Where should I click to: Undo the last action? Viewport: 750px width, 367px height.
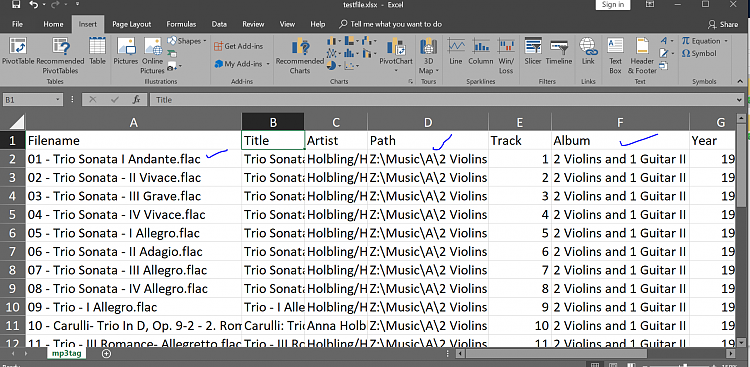[33, 5]
